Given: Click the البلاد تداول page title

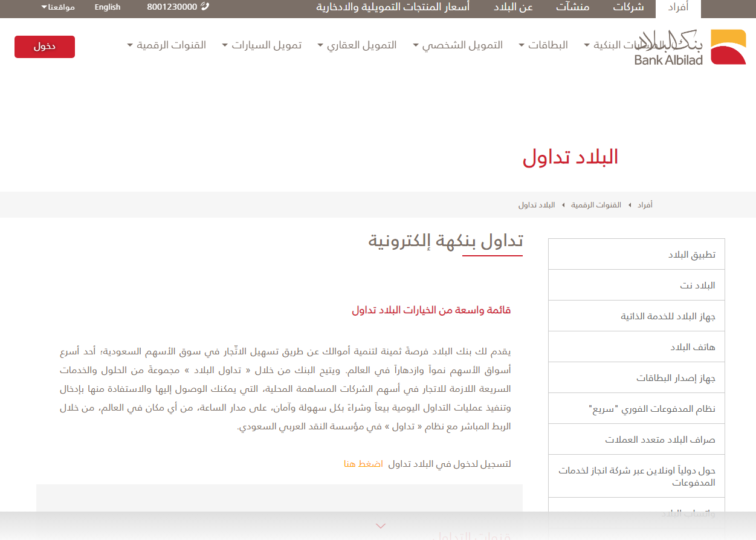Looking at the screenshot, I should tap(570, 157).
